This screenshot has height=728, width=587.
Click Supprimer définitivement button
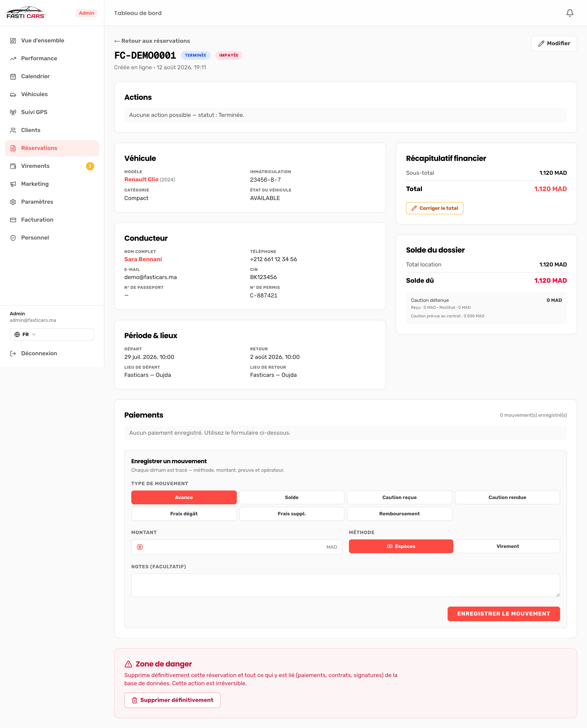coord(172,700)
